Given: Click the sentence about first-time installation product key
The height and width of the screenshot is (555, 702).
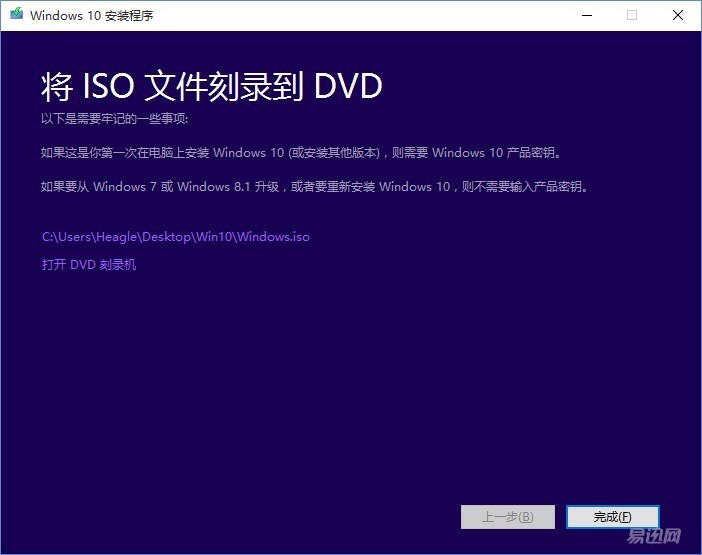Looking at the screenshot, I should [301, 153].
